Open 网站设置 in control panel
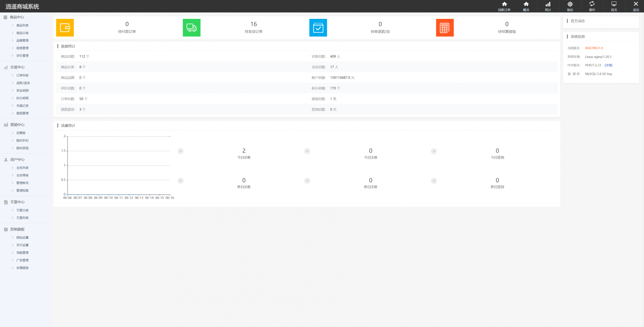Screen dimensions: 644x327 pos(22,238)
